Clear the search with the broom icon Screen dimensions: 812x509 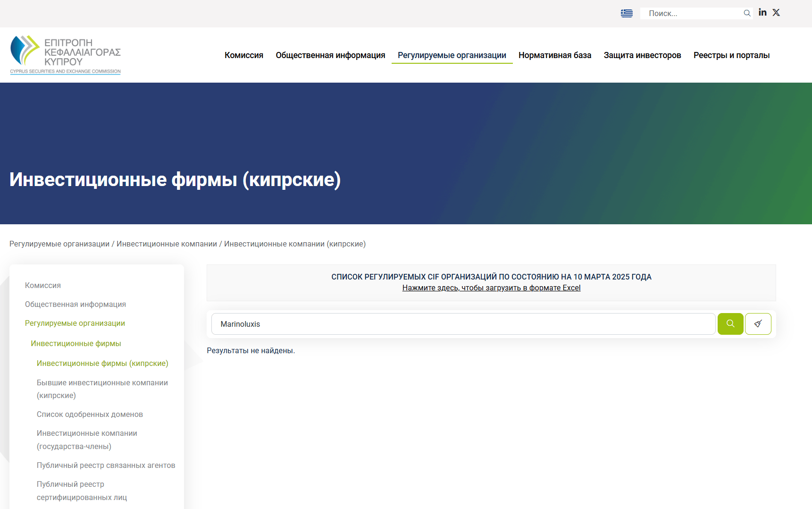pyautogui.click(x=758, y=324)
